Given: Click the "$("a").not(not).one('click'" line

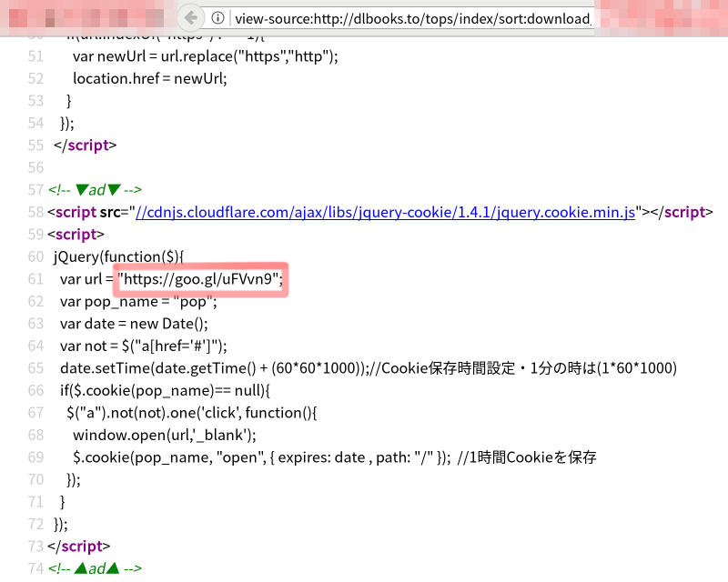Looking at the screenshot, I should coord(192,413).
